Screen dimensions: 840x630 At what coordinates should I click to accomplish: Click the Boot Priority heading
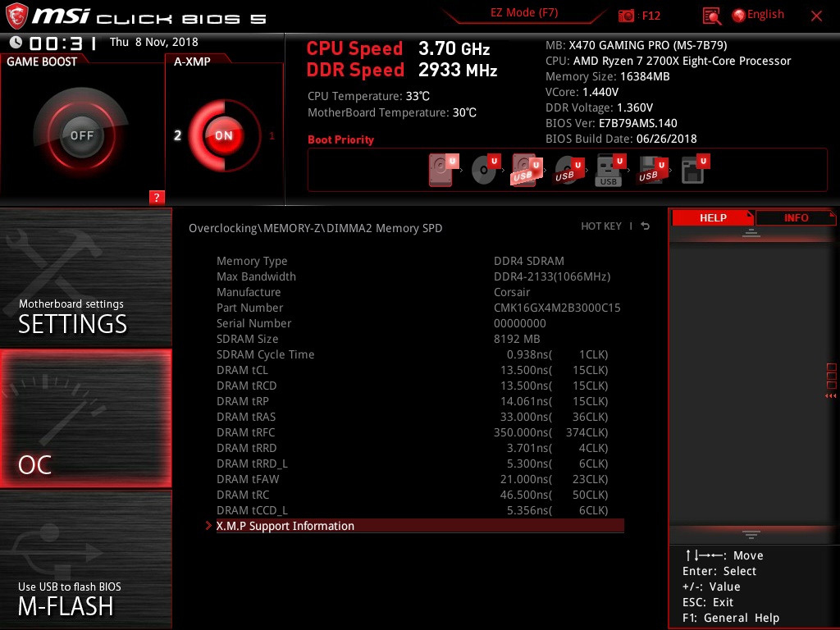coord(340,139)
